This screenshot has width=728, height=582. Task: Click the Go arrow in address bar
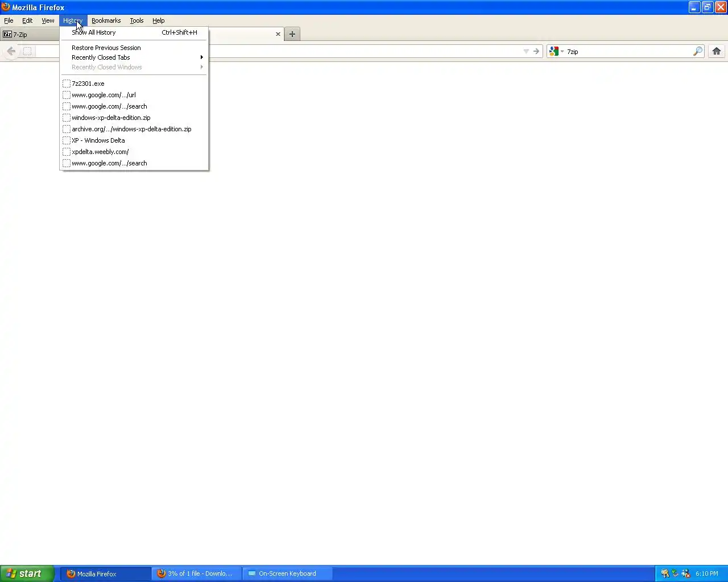[x=536, y=51]
